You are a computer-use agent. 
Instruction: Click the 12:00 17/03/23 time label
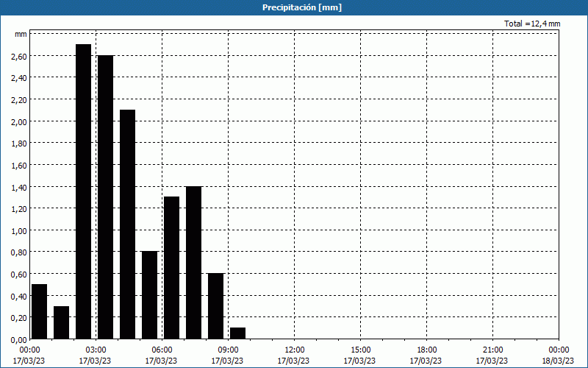point(293,355)
